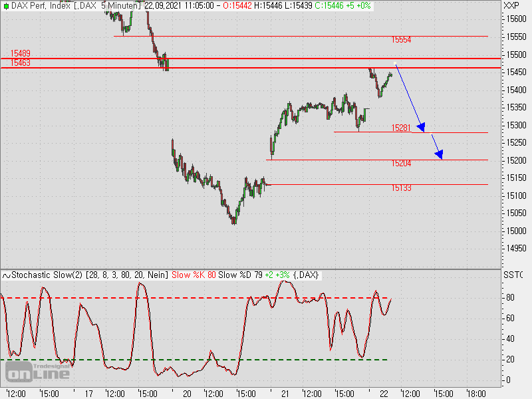Open the 5 Minuten interval selector
Screen dimensions: 532x399
(x=120, y=5)
